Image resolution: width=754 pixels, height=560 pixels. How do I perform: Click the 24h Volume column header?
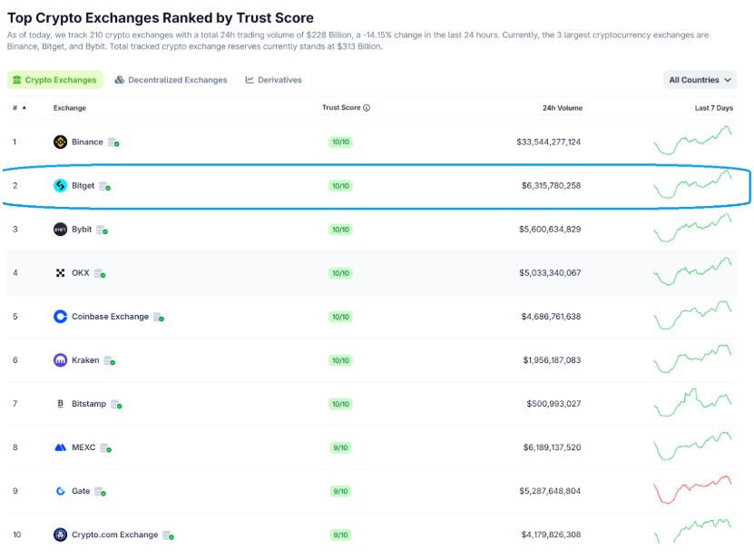(563, 108)
